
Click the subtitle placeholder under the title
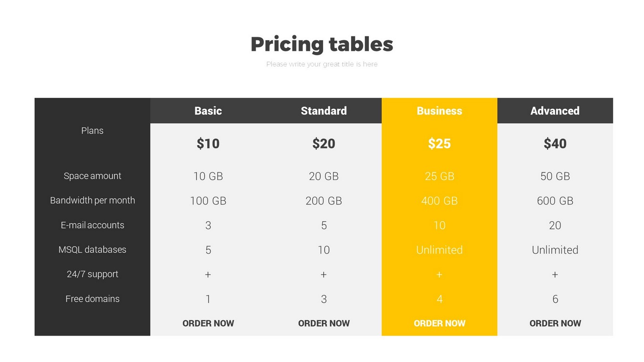(x=322, y=64)
